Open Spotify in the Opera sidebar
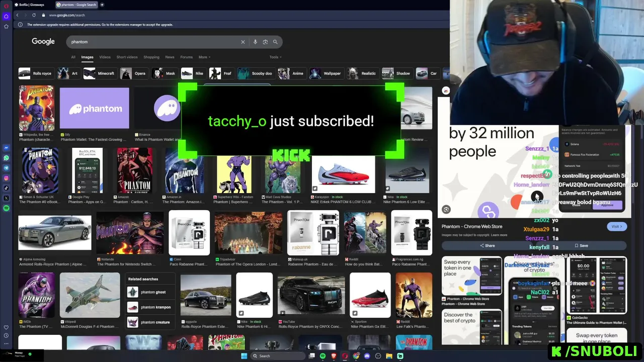Viewport: 644px width, 362px height. coord(6,208)
